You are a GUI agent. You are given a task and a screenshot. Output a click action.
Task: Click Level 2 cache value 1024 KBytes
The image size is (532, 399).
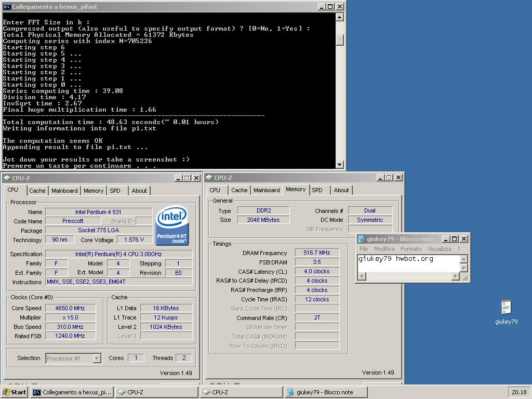[166, 327]
